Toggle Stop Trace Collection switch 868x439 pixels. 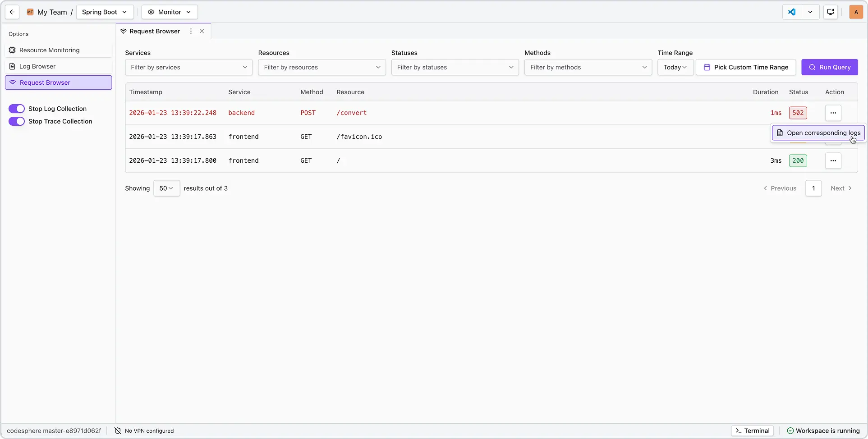point(17,121)
